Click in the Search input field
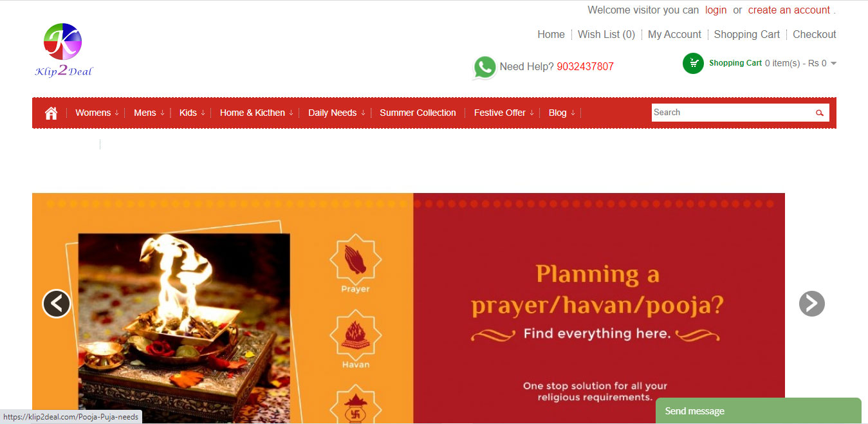This screenshot has width=868, height=424. [x=732, y=113]
